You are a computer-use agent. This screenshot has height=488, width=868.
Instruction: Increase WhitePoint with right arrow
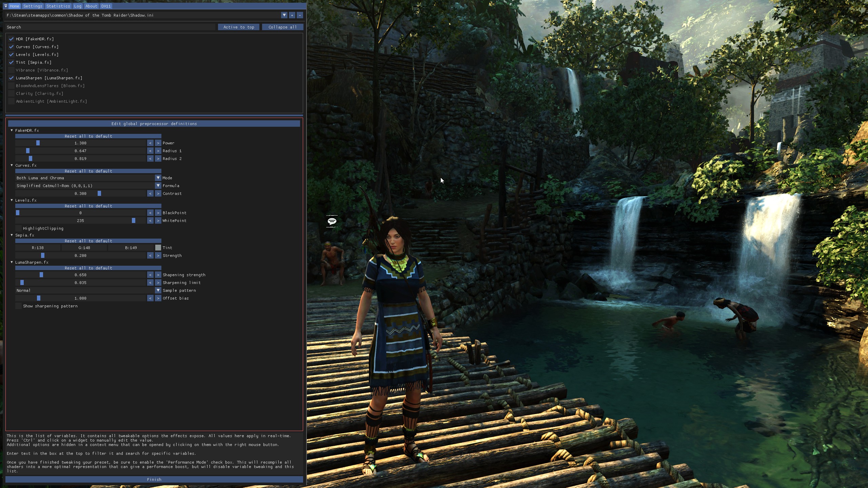(x=158, y=221)
